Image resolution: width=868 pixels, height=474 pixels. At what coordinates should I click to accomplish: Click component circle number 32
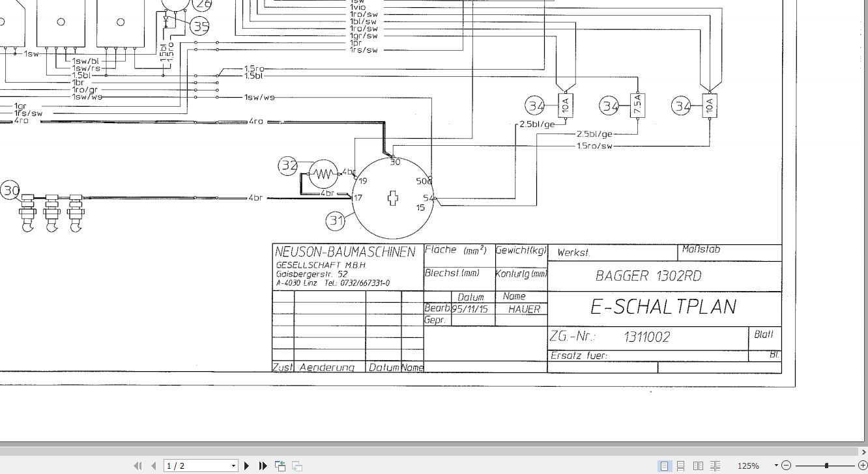tap(289, 166)
